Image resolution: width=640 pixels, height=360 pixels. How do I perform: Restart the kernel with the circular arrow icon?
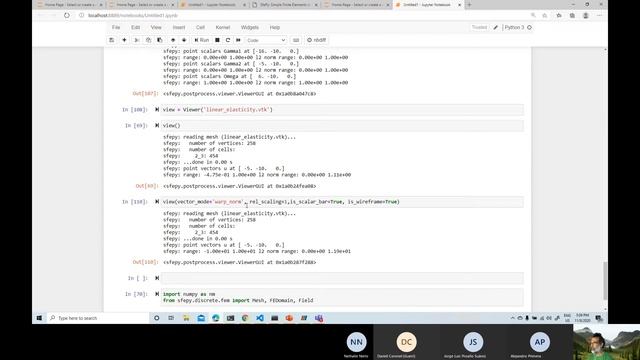pos(228,40)
